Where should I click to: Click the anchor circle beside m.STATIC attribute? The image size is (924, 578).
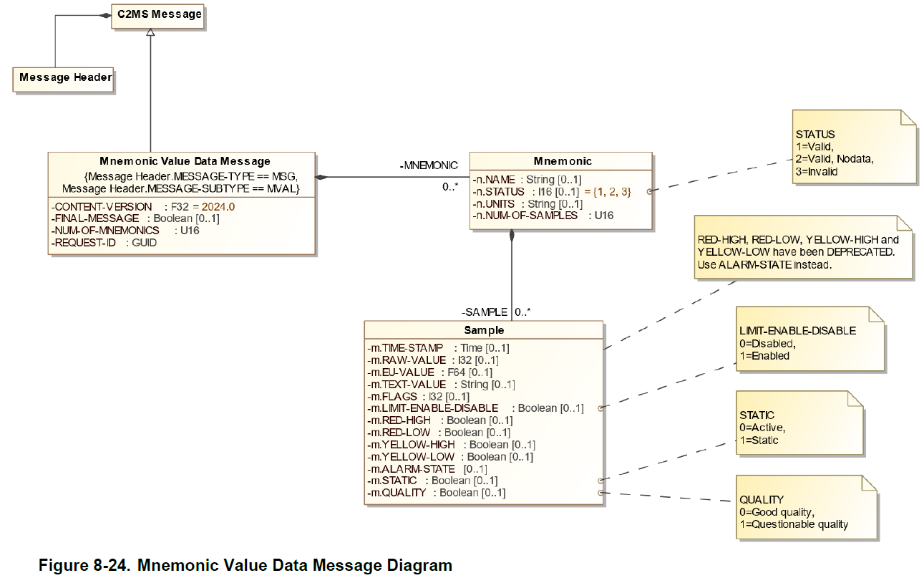(x=600, y=481)
